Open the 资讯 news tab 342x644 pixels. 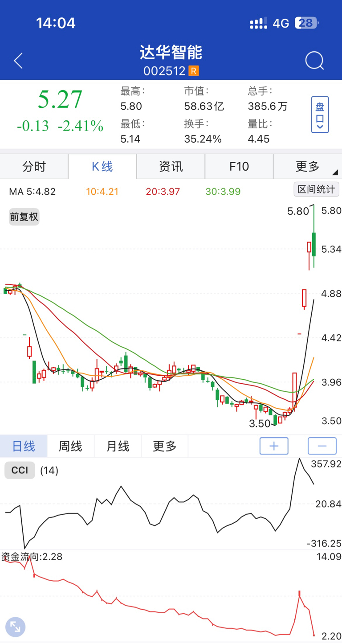coord(171,167)
